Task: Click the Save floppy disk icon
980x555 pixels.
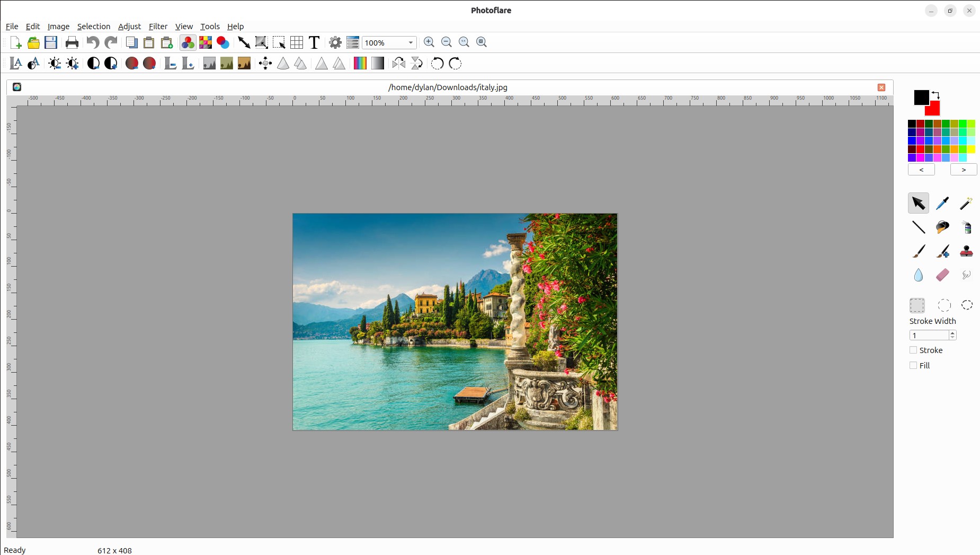Action: [51, 42]
